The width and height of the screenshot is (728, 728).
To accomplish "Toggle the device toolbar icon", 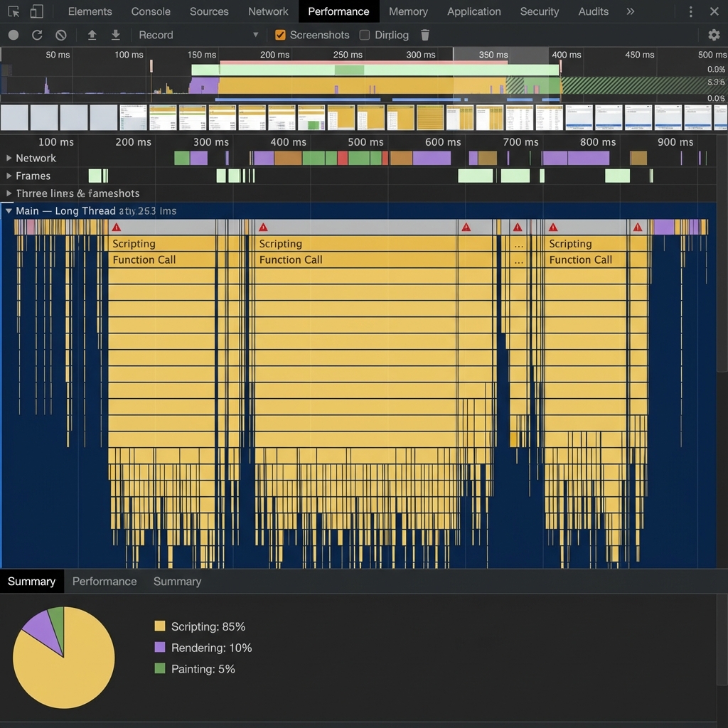I will click(x=36, y=11).
